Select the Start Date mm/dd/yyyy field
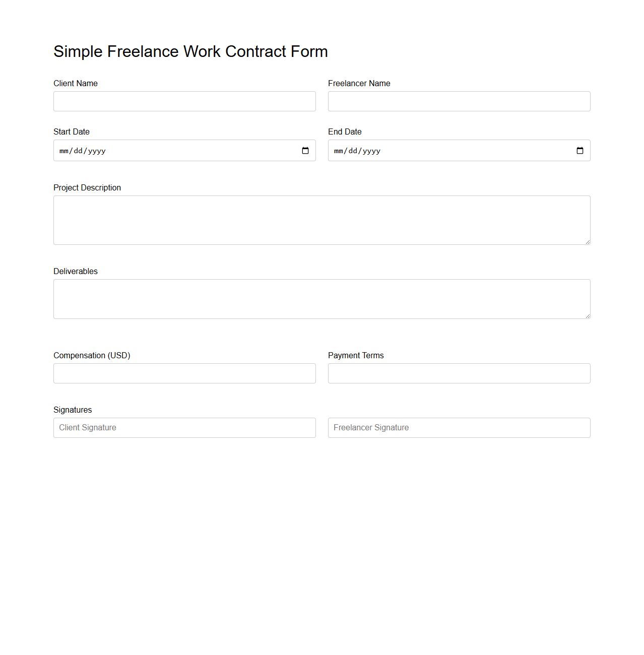 pos(151,150)
